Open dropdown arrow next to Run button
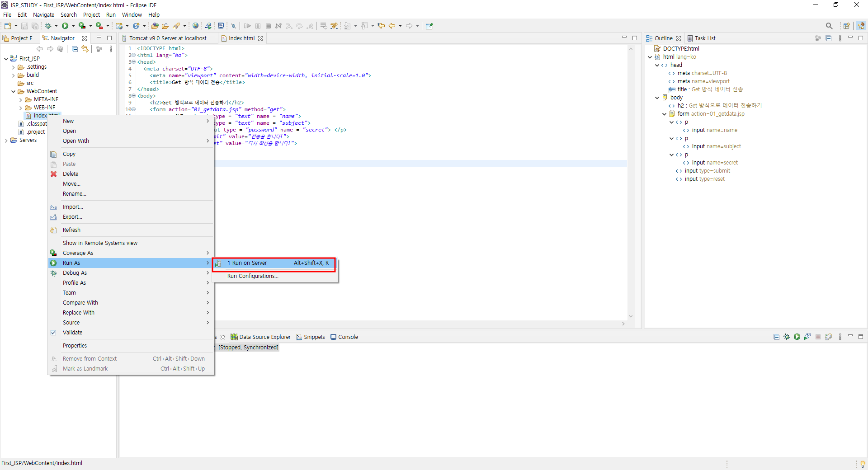 point(73,26)
